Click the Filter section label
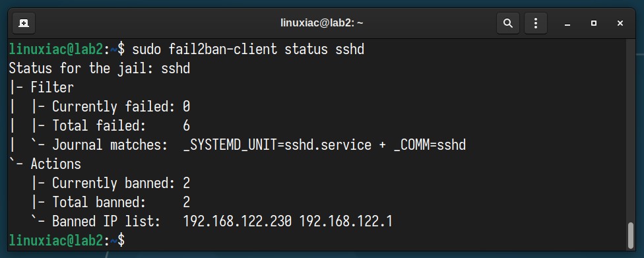 pos(52,88)
